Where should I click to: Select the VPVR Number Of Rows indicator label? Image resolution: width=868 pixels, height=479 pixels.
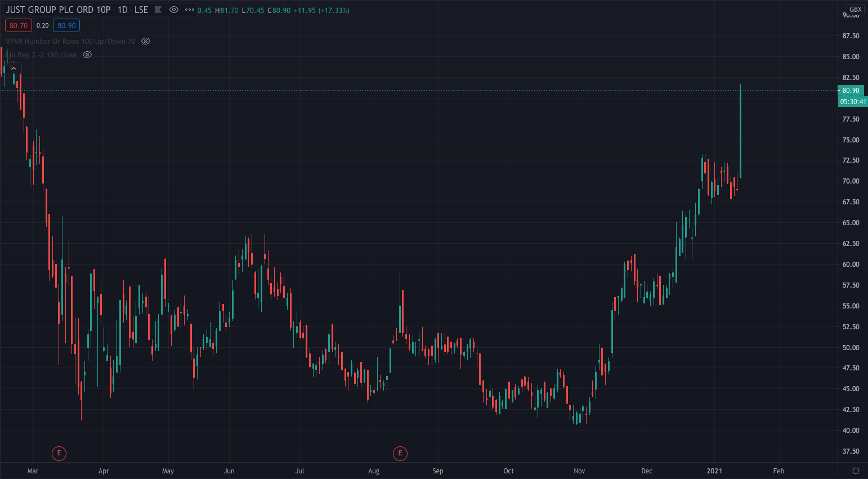pos(70,41)
